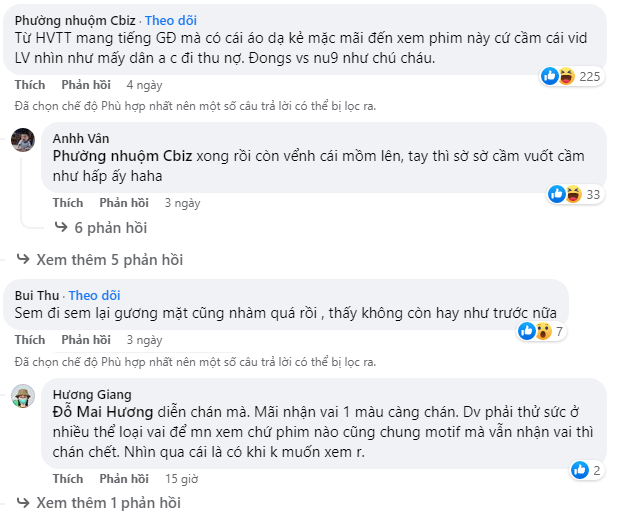This screenshot has height=513, width=617.
Task: Like Bui Thu's comment with Thích
Action: pyautogui.click(x=29, y=340)
